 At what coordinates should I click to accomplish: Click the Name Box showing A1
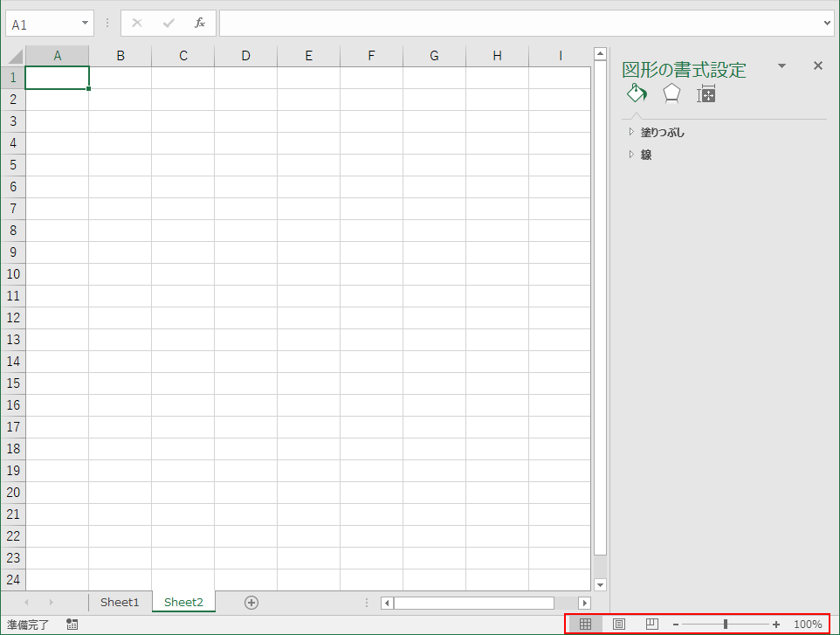coord(43,24)
